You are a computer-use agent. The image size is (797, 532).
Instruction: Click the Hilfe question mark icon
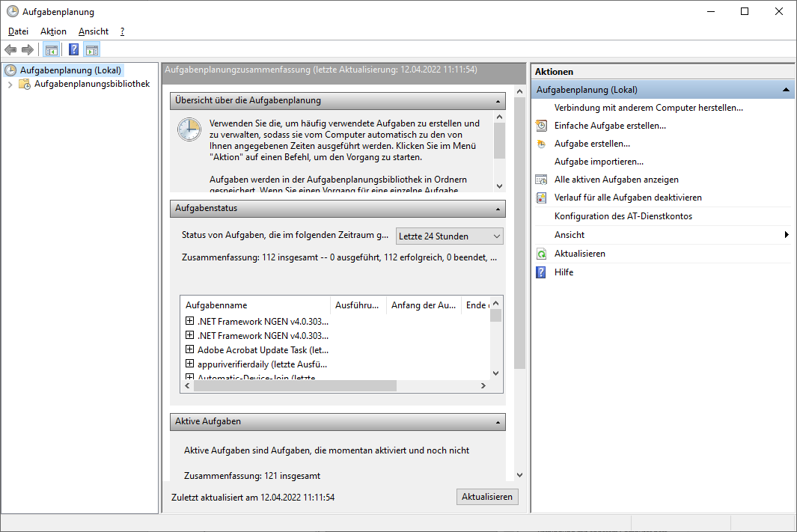(541, 272)
